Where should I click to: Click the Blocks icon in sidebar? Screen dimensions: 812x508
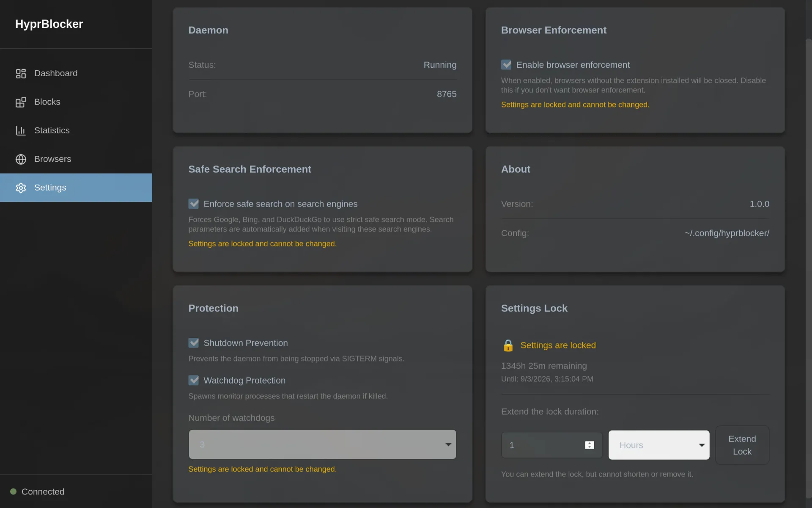click(21, 102)
